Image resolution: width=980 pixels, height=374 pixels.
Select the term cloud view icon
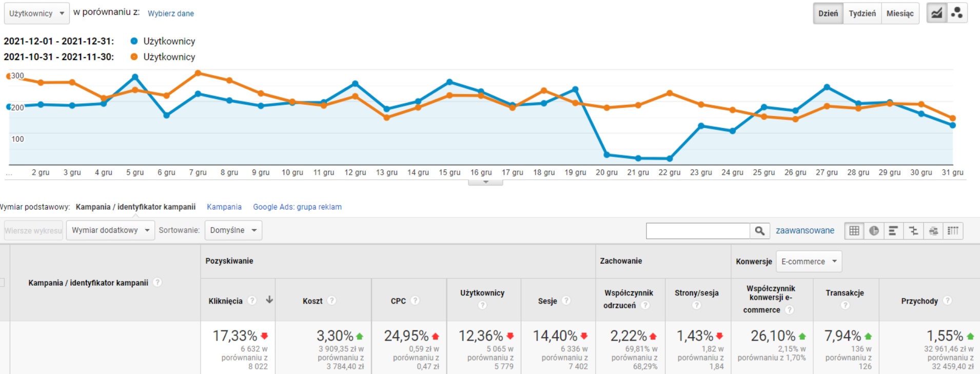click(933, 231)
